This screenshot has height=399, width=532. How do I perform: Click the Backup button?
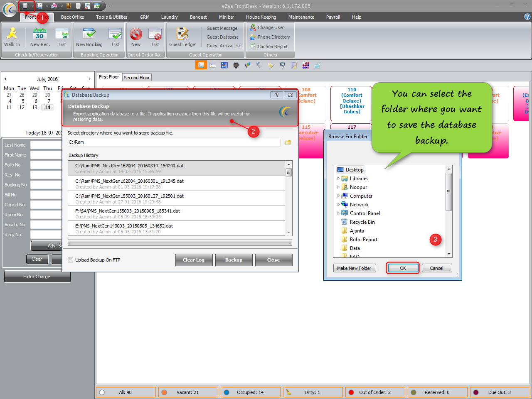pyautogui.click(x=234, y=260)
